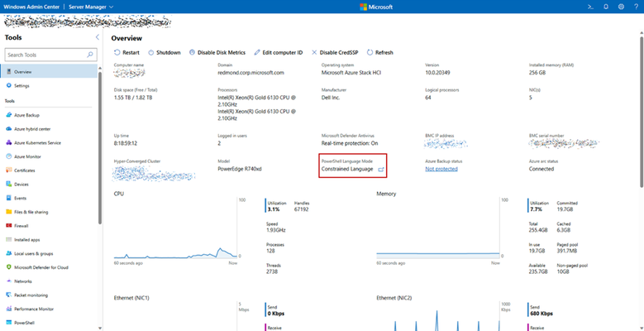Restart the server
Image resolution: width=644 pixels, height=331 pixels.
tap(126, 53)
